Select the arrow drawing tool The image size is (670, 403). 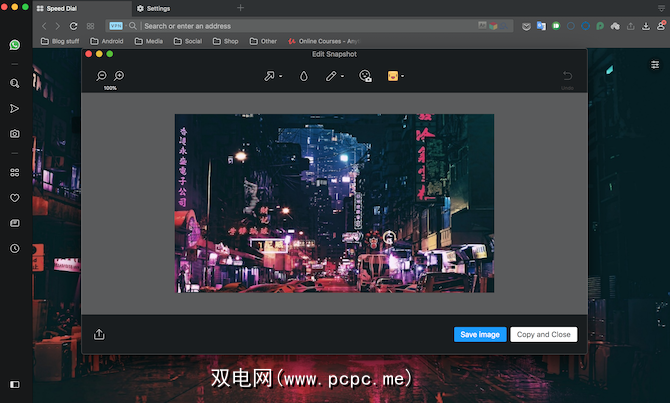point(268,76)
